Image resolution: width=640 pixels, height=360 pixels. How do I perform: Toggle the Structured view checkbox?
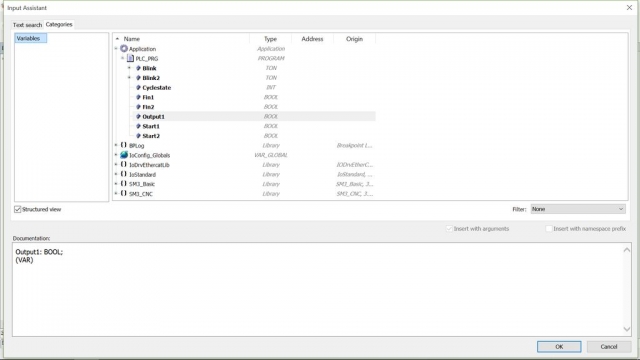pyautogui.click(x=18, y=209)
